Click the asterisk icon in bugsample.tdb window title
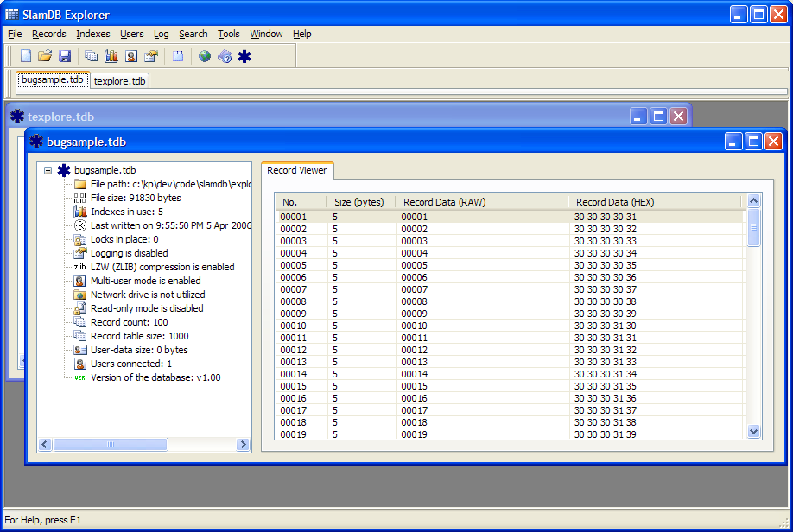The width and height of the screenshot is (793, 532). [x=36, y=141]
